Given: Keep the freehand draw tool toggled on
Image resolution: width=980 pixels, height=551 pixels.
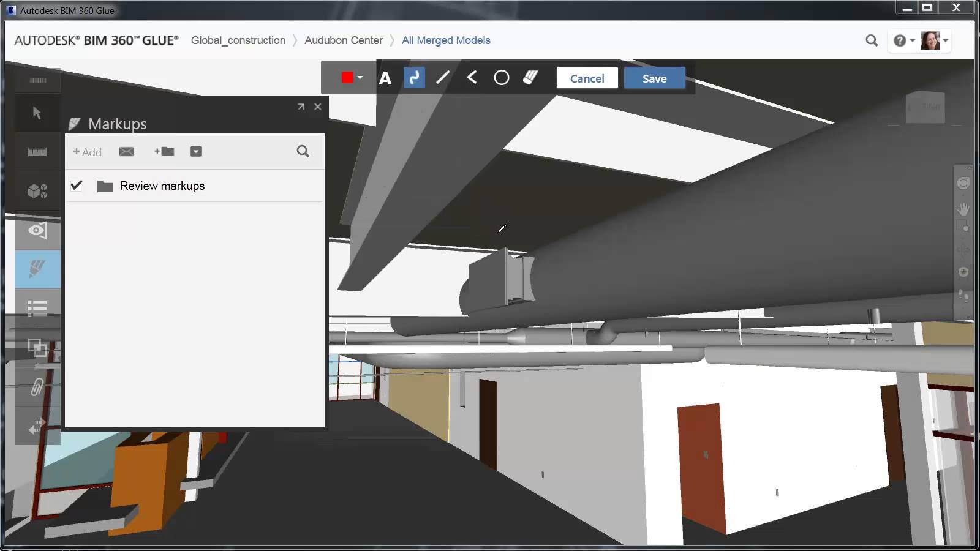Looking at the screenshot, I should point(414,78).
